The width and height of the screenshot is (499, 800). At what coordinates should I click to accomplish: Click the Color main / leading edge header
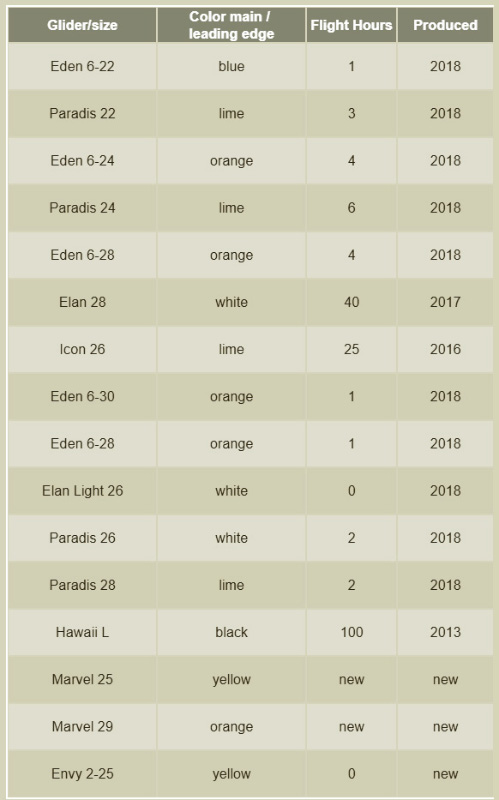pyautogui.click(x=231, y=25)
